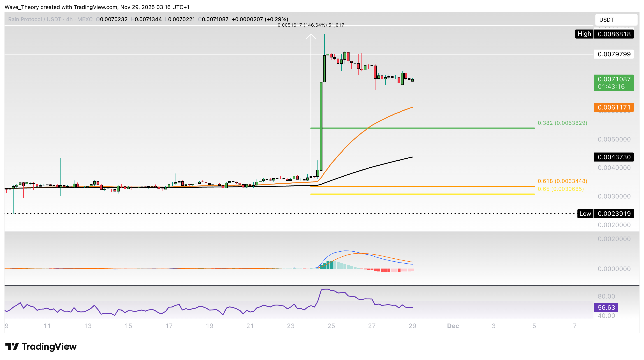
Task: Click the white horizontal line label 0.0079799
Action: (614, 54)
